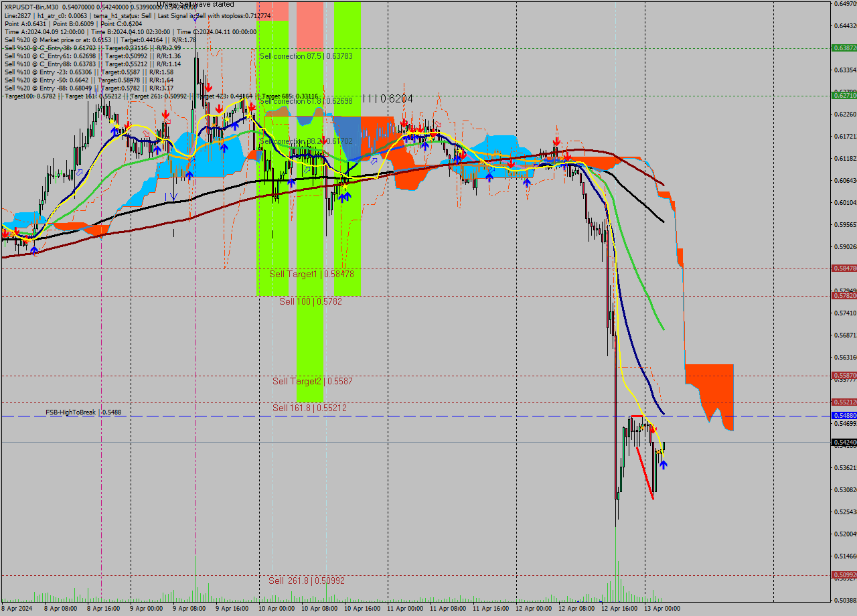Click the 0.61182 price scale value
The width and height of the screenshot is (857, 616).
[846, 158]
